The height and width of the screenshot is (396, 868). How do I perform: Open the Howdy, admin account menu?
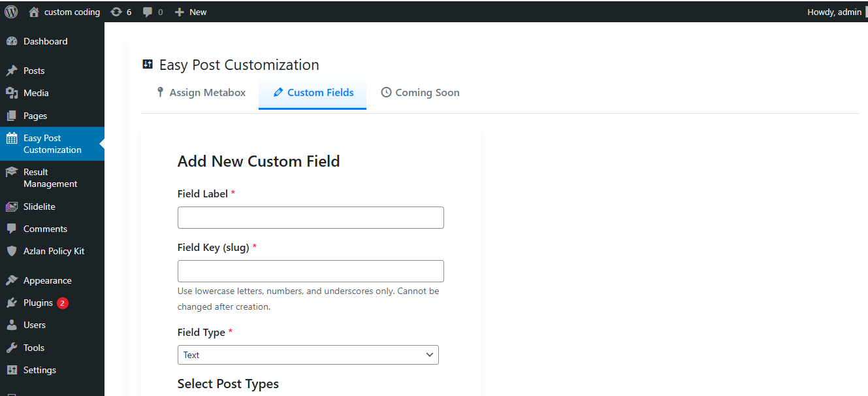(x=834, y=11)
